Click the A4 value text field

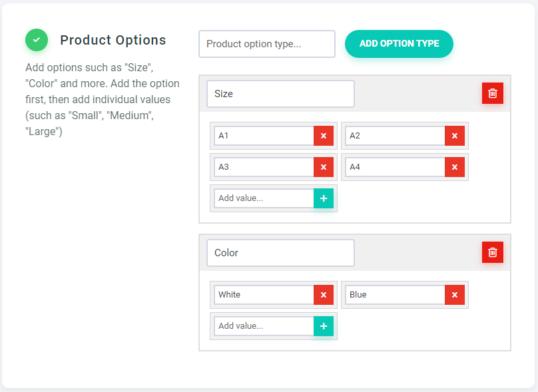pos(395,167)
